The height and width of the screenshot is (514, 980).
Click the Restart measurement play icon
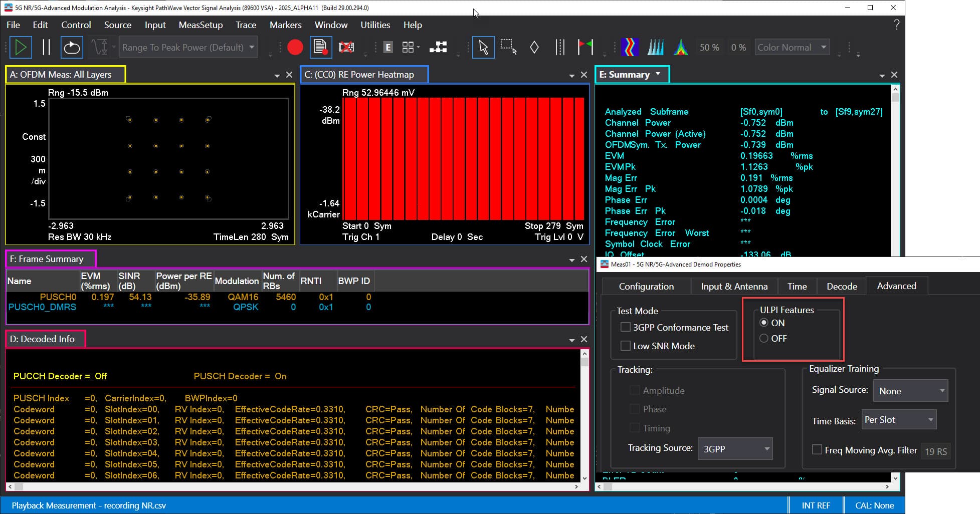click(21, 47)
